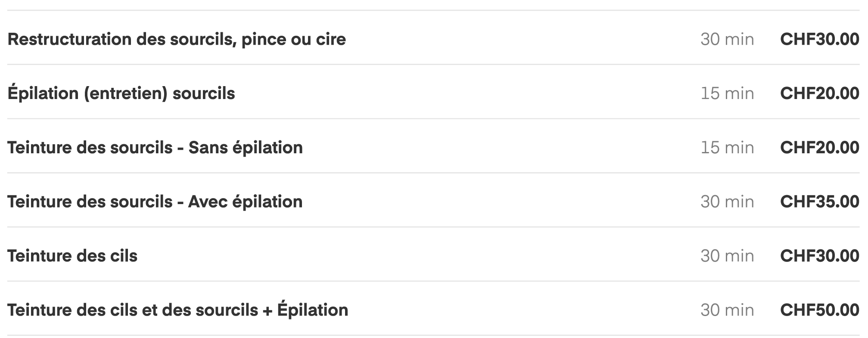Click the Teinture des cils service name
Viewport: 868px width, 338px height.
click(x=72, y=256)
